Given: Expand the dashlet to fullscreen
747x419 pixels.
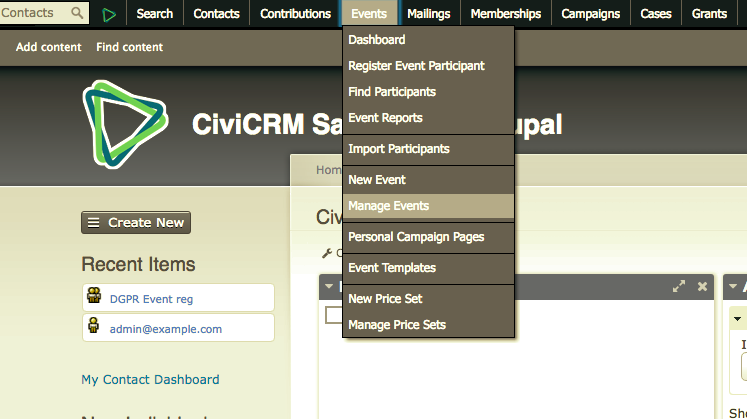Looking at the screenshot, I should point(679,286).
